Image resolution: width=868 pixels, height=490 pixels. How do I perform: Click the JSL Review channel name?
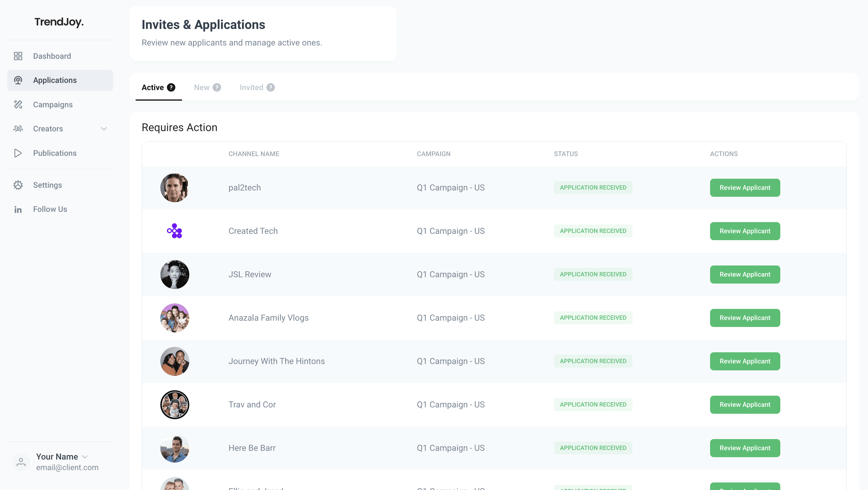tap(250, 275)
